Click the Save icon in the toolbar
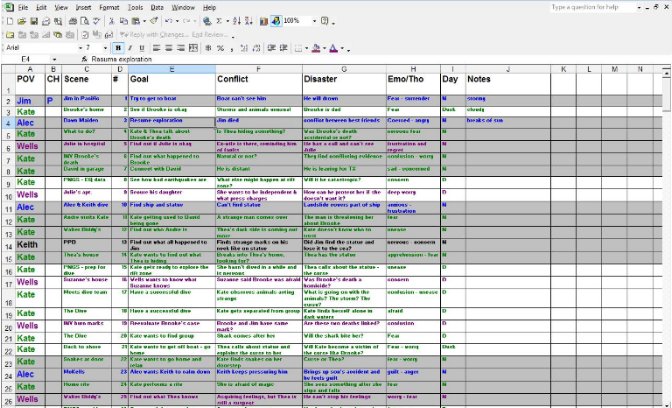This screenshot has height=408, width=672. 32,20
